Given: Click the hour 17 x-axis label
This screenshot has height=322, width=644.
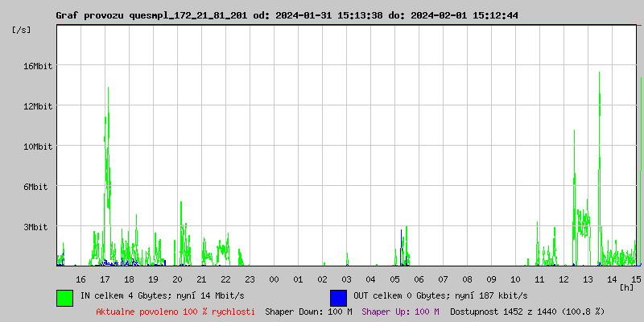Looking at the screenshot, I should pyautogui.click(x=105, y=279).
